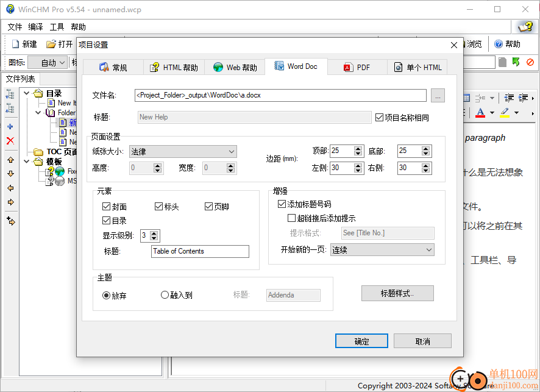Screen dimensions: 540x392
Task: Open the highlight color dropdown arrow
Action: coord(516,113)
